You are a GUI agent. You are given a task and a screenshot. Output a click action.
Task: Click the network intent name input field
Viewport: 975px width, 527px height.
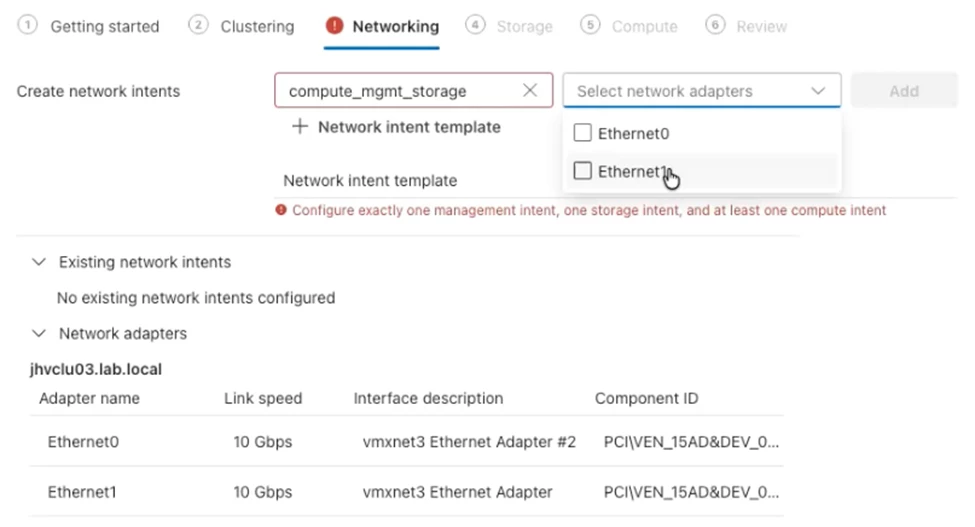400,91
